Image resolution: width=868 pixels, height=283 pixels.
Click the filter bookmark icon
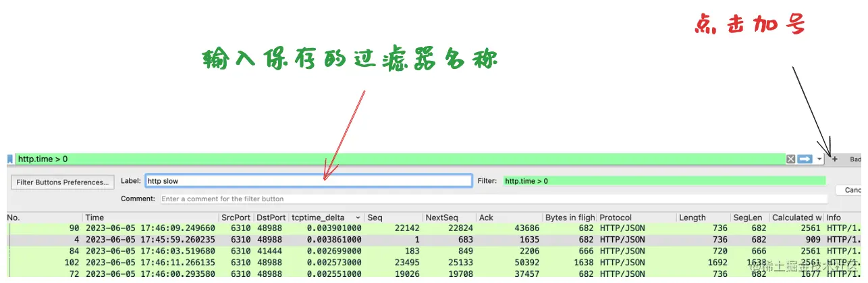(x=10, y=159)
